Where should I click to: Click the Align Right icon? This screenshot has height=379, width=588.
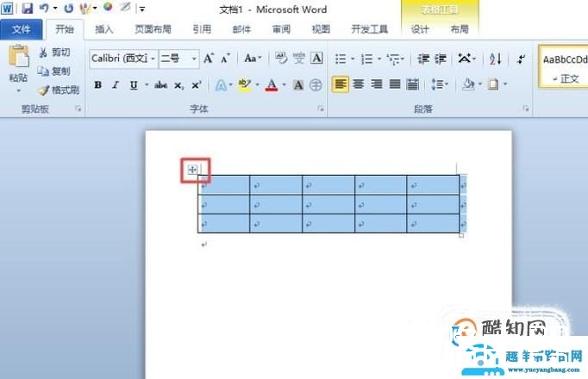coord(377,84)
